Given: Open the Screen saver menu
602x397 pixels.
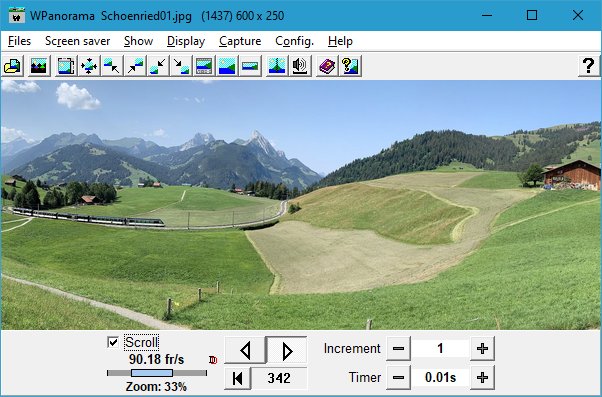Looking at the screenshot, I should click(x=78, y=41).
